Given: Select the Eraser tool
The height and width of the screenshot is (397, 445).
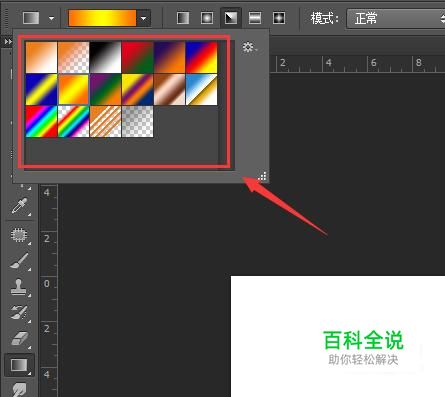Looking at the screenshot, I should (x=19, y=338).
